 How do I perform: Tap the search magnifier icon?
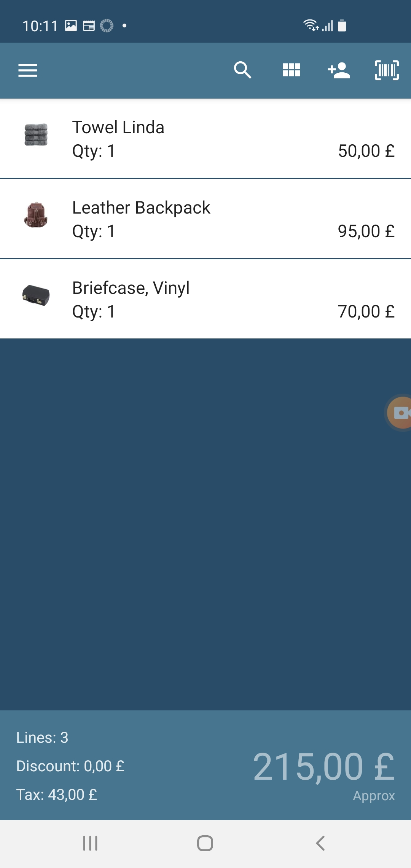tap(242, 70)
